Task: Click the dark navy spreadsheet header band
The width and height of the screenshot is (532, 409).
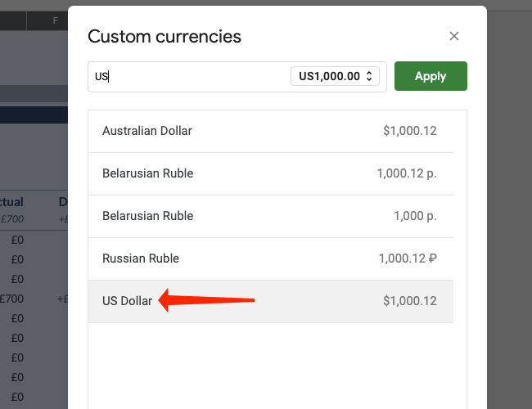Action: click(x=33, y=115)
